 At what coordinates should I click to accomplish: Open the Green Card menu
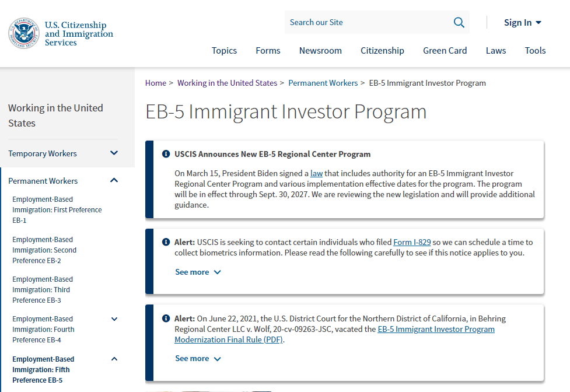tap(445, 51)
